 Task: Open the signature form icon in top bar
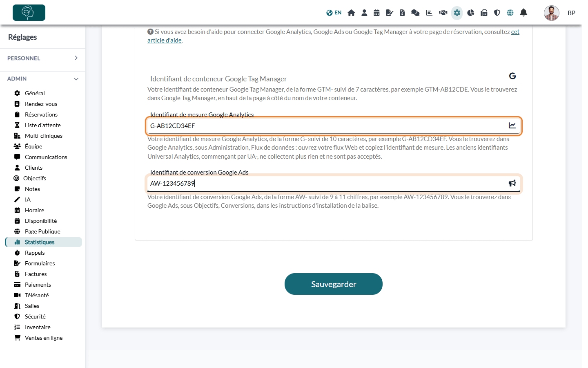tap(390, 13)
